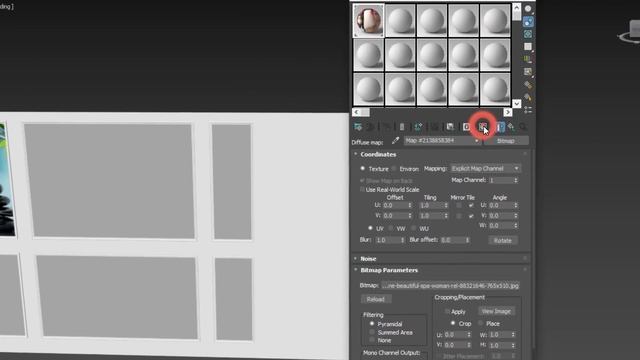This screenshot has width=640, height=360.
Task: Click the Select by Material icon
Action: click(528, 98)
